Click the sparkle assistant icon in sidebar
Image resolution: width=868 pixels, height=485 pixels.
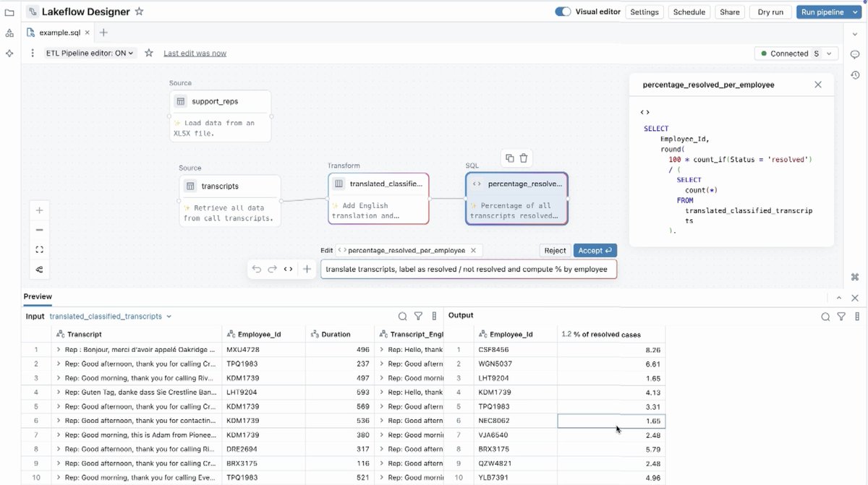[9, 53]
